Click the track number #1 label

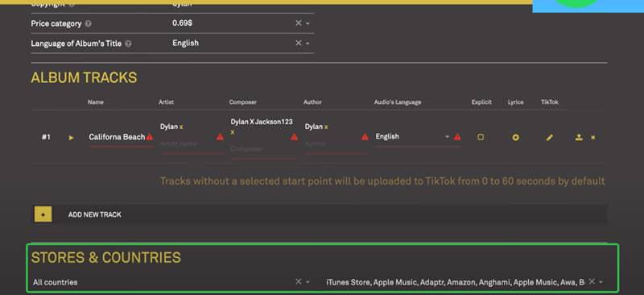[x=46, y=137]
